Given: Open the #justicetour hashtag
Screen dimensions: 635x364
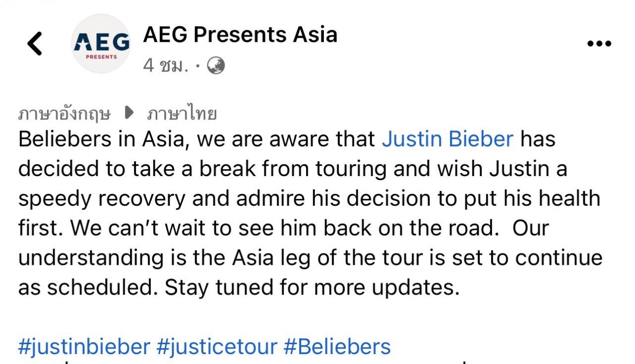Looking at the screenshot, I should tap(217, 347).
